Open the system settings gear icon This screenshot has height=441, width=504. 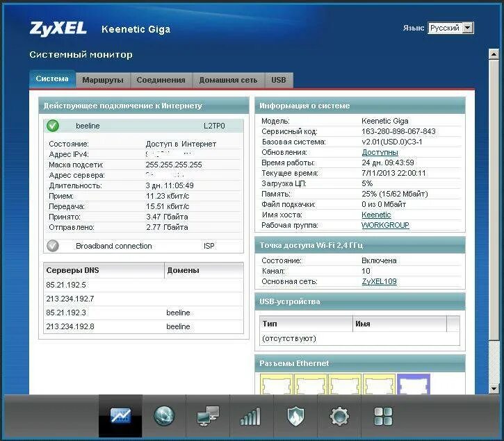coord(339,416)
